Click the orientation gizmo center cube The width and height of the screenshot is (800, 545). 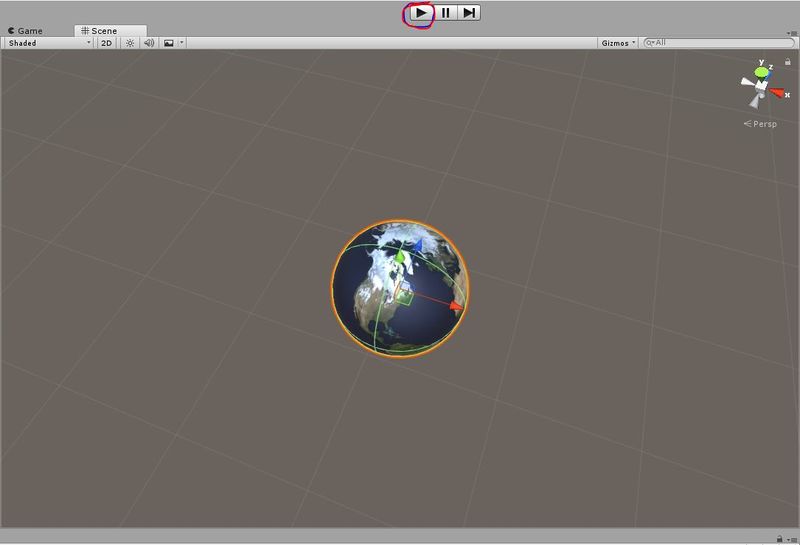click(x=761, y=87)
